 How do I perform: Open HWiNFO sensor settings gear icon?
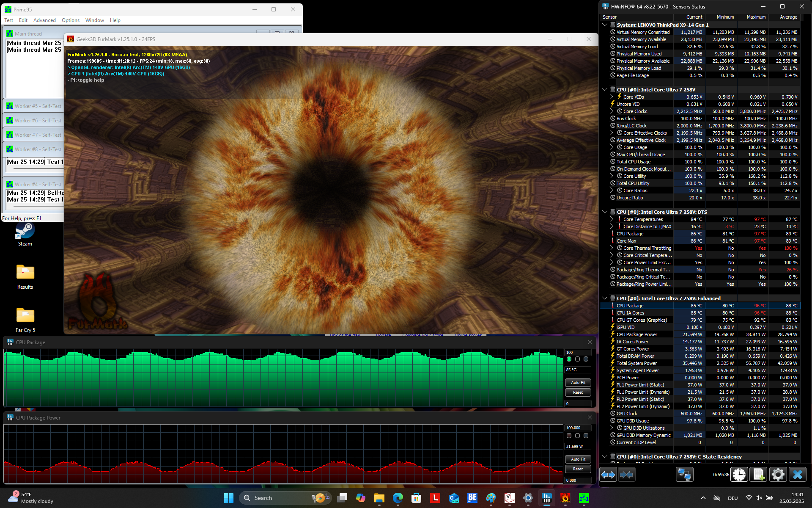[x=778, y=475]
